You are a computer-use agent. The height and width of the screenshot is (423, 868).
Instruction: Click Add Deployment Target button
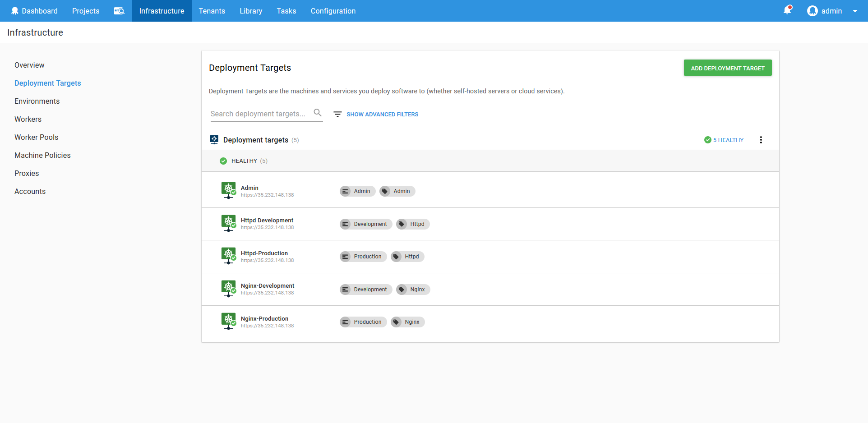pos(727,68)
